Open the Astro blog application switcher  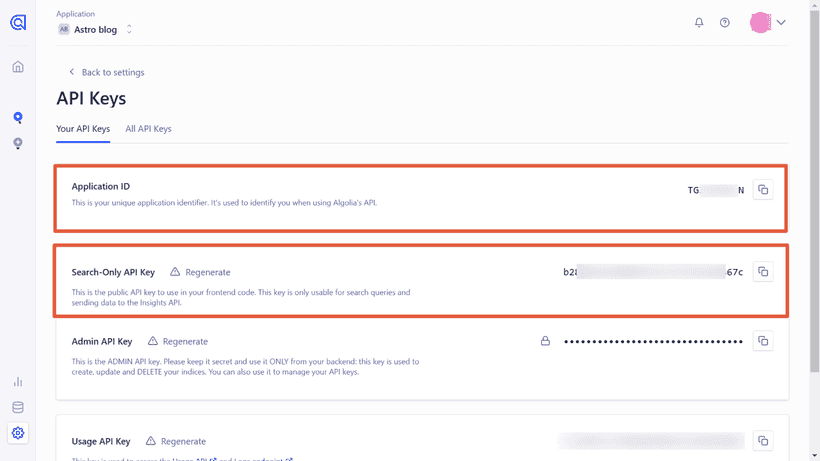[95, 30]
